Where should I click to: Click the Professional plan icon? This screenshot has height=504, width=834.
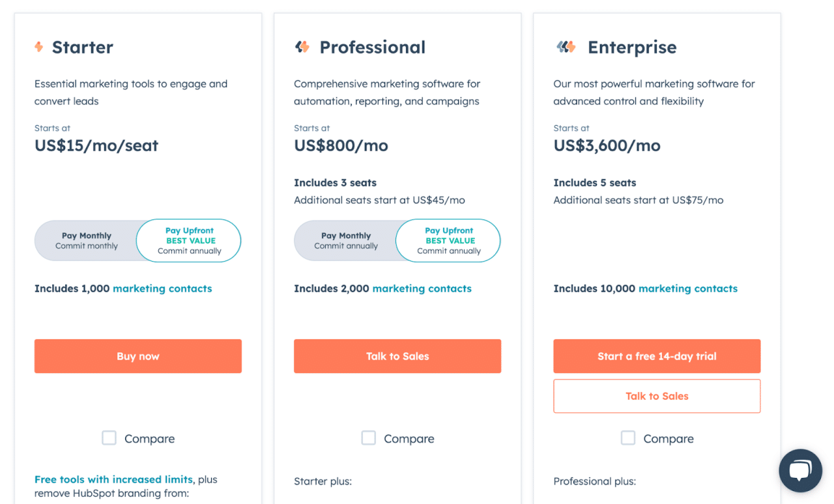click(x=302, y=46)
